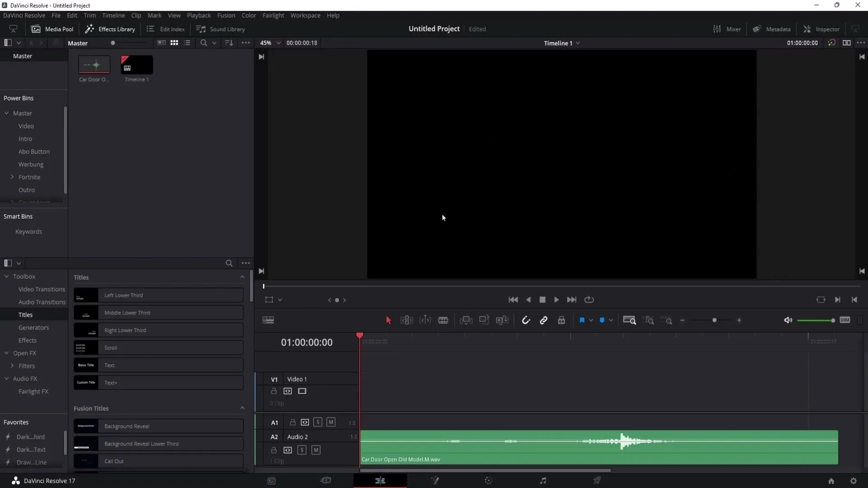Screen dimensions: 868x488
Task: Toggle the V1 Video 1 track lock
Action: tap(274, 391)
